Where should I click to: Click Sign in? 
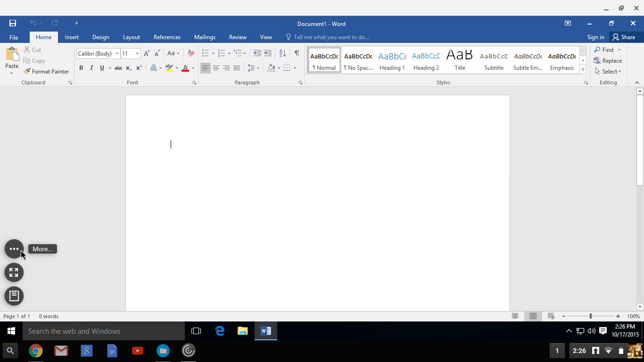point(595,37)
